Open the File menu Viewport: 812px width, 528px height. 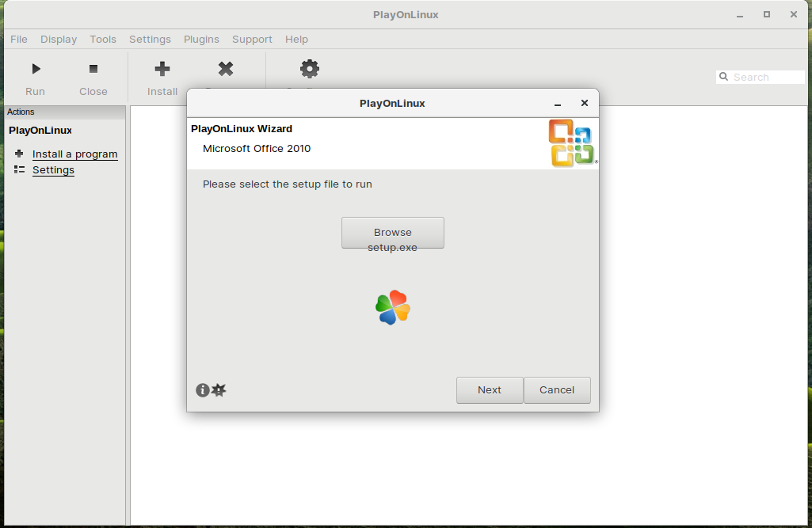pyautogui.click(x=19, y=40)
